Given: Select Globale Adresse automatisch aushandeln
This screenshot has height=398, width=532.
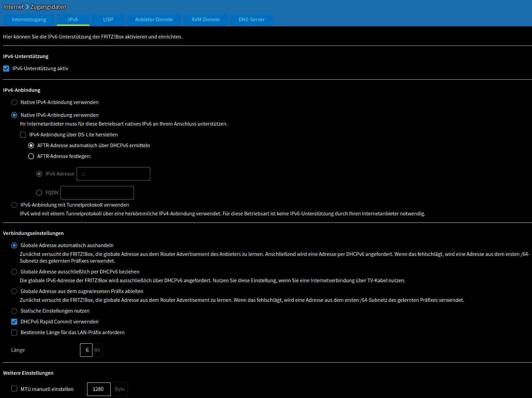Looking at the screenshot, I should tap(14, 245).
